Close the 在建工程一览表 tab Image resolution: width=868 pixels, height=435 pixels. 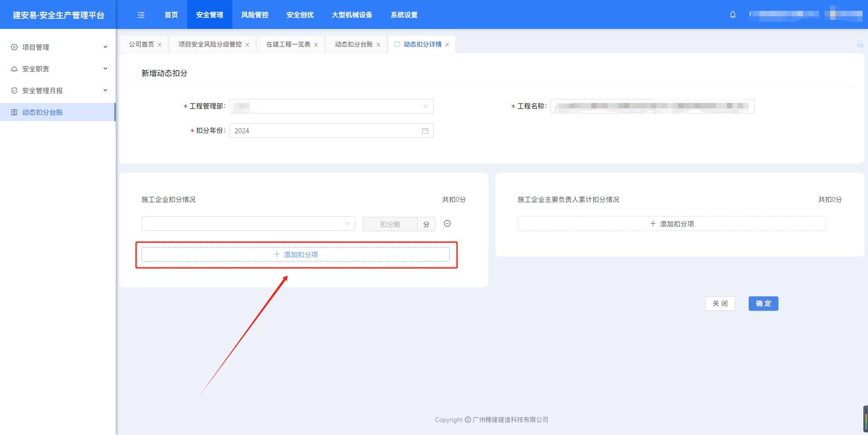[316, 45]
